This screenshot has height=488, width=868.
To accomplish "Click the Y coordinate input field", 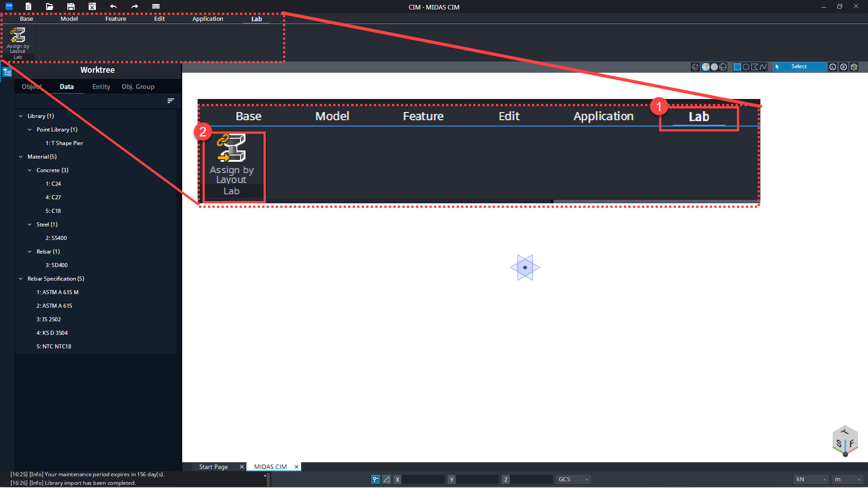I will tap(477, 479).
